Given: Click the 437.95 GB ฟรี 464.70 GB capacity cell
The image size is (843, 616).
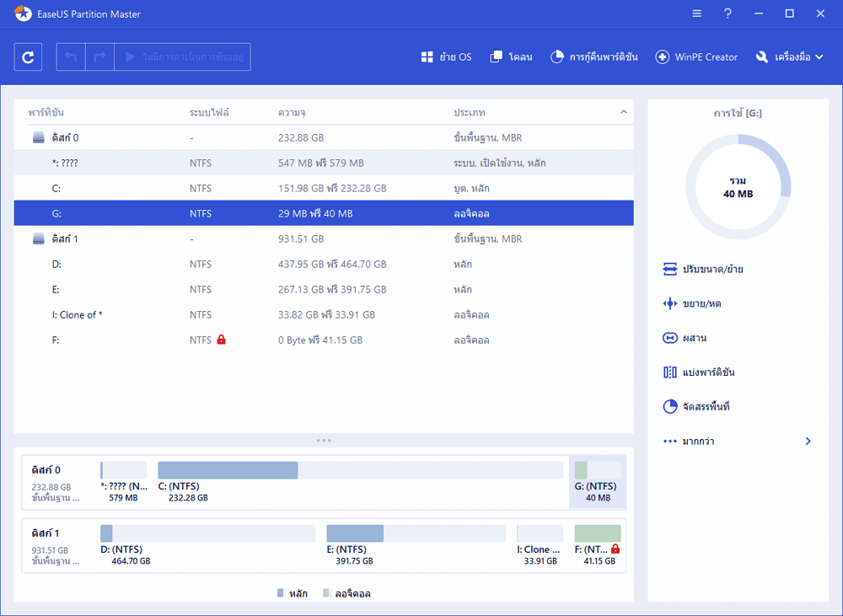Looking at the screenshot, I should coord(332,264).
